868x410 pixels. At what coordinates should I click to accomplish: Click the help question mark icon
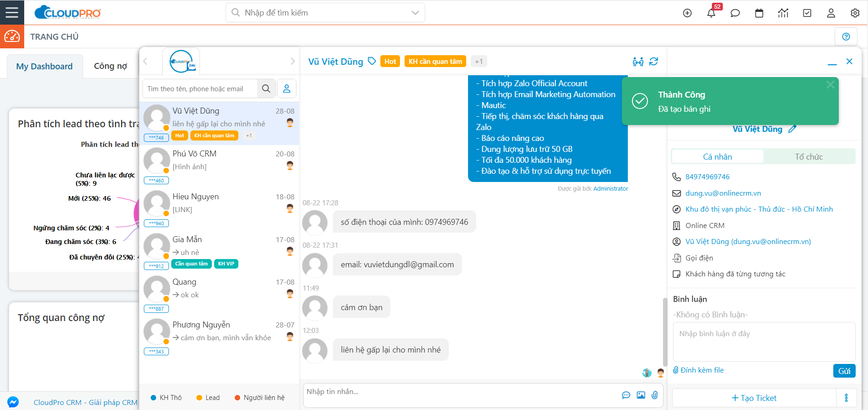click(846, 36)
